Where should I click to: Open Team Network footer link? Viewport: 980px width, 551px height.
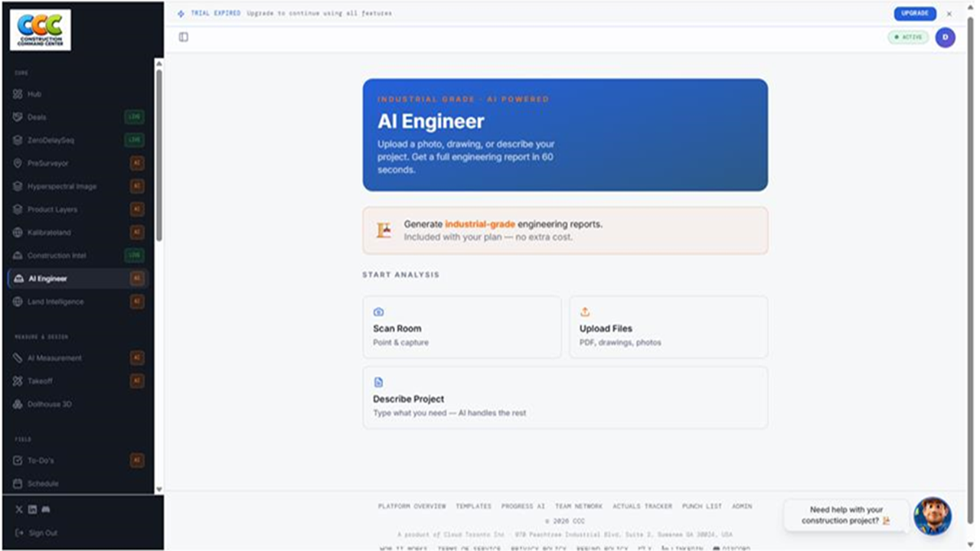[x=579, y=507]
